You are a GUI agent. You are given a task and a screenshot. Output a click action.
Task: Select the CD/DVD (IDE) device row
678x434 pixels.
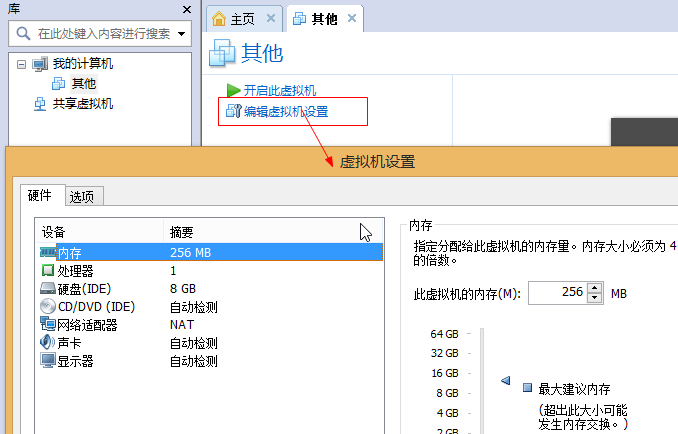(211, 306)
